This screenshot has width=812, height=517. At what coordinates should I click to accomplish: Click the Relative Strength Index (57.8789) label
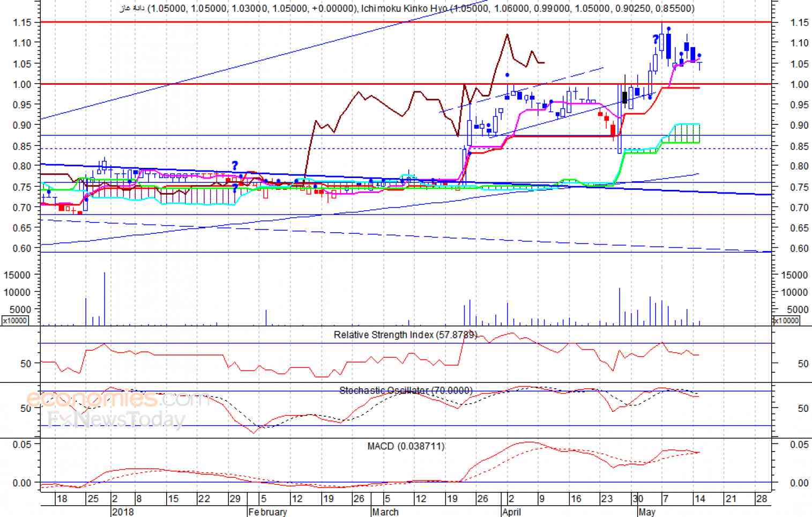(405, 335)
